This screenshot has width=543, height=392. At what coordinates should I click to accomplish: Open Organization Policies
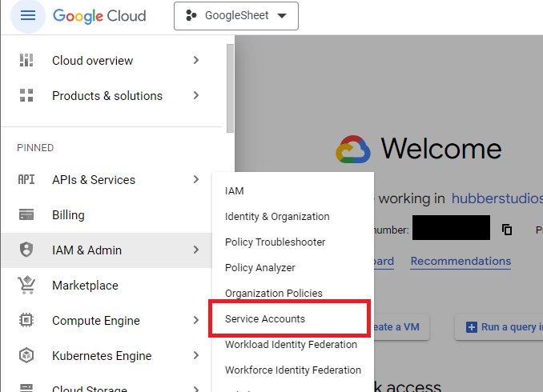293,294
